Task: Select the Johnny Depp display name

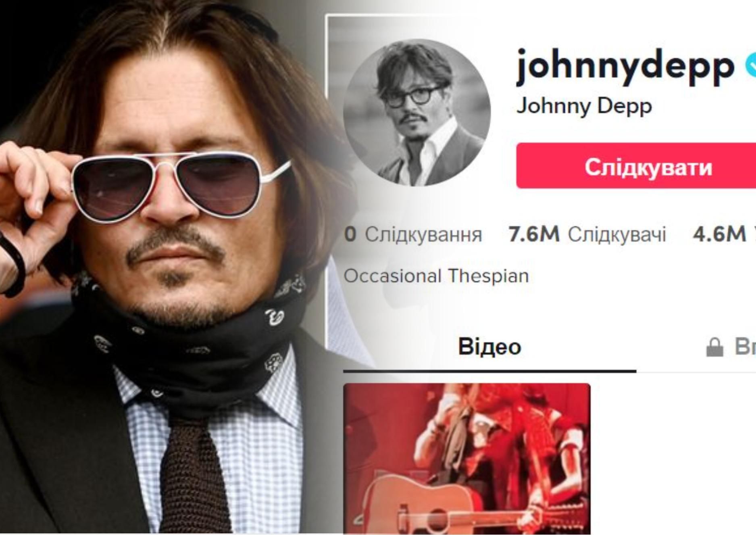Action: [584, 106]
